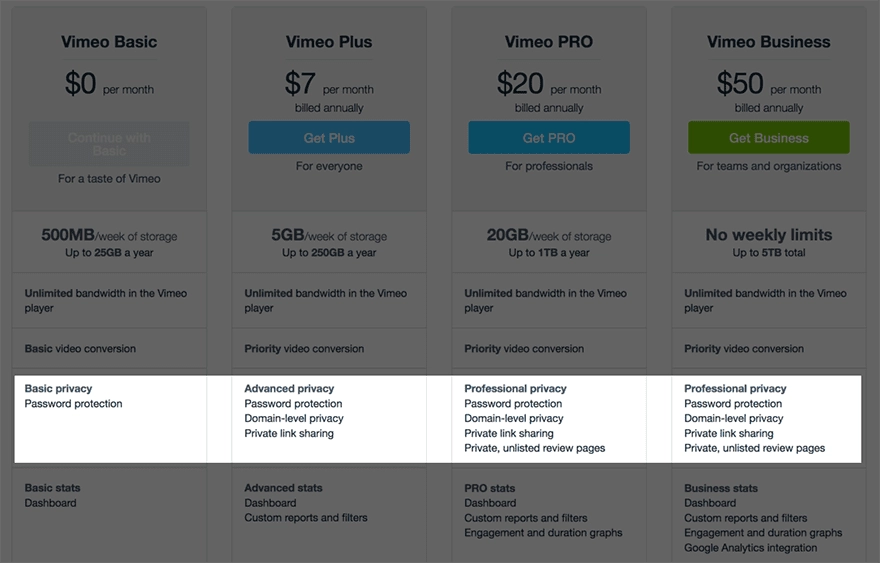Screen dimensions: 880x563
Task: Click the Vimeo Business plan heading
Action: click(x=768, y=42)
